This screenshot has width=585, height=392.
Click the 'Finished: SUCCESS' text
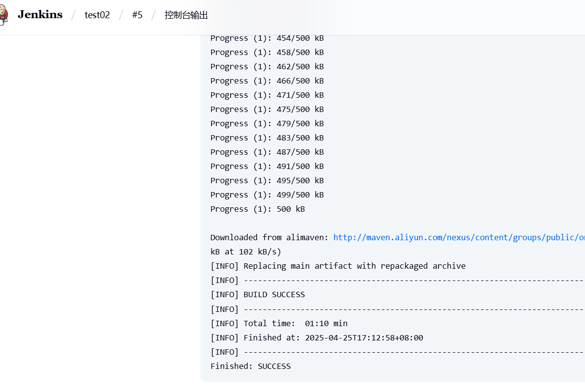click(x=251, y=366)
